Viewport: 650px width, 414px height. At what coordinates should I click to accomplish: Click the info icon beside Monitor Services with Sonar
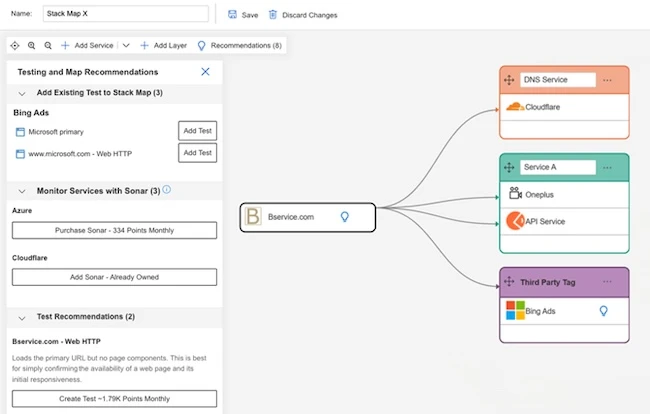click(x=167, y=189)
